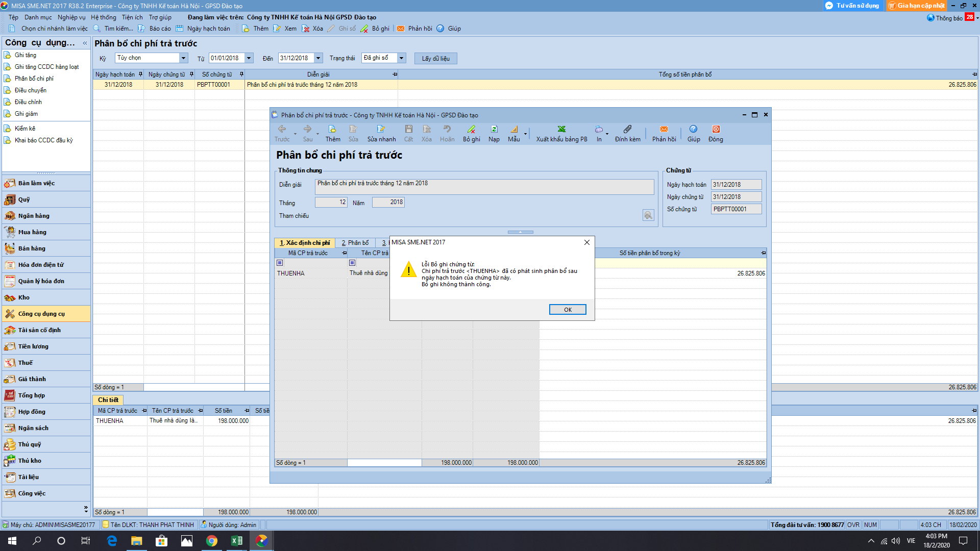
Task: Switch to the 2. Phân bổ tab
Action: (x=355, y=243)
